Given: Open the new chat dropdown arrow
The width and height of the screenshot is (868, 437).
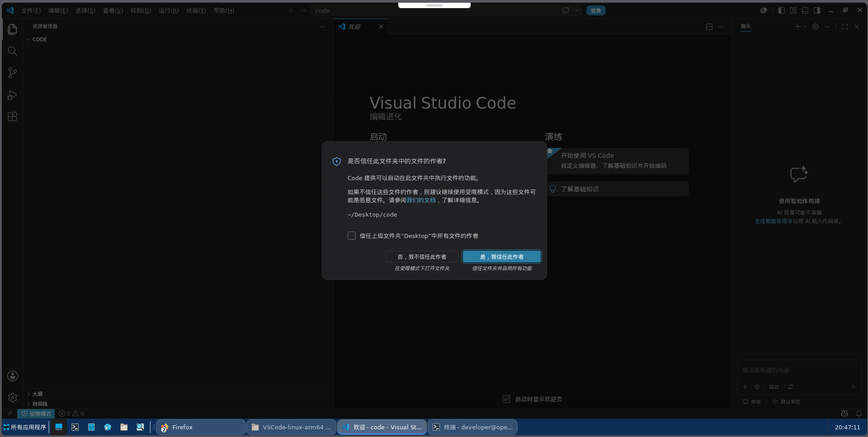Looking at the screenshot, I should (x=805, y=27).
